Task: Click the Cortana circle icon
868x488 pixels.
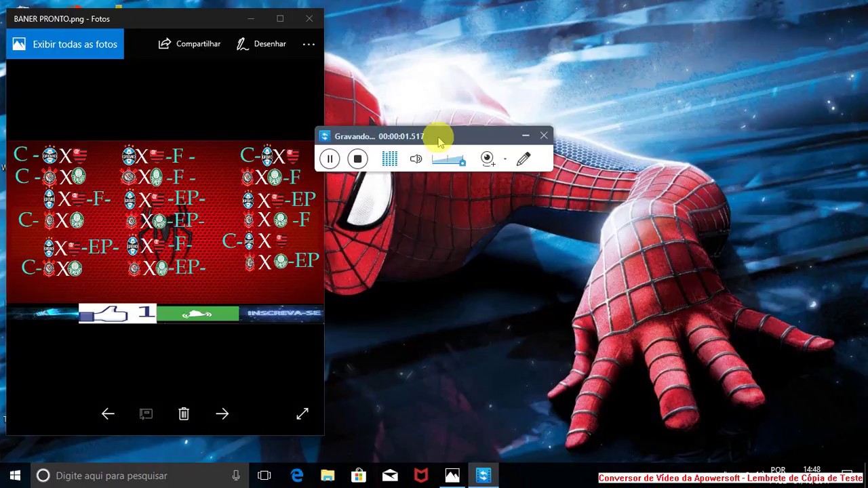Action: tap(43, 476)
